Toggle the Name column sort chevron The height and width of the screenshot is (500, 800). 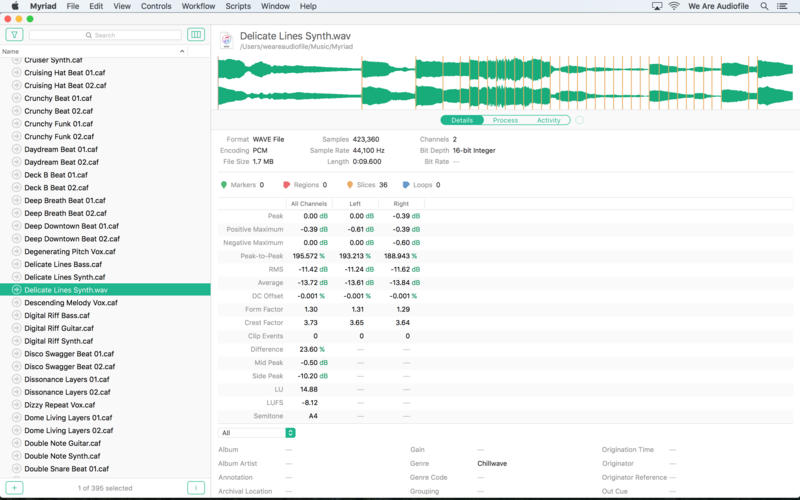pos(182,51)
